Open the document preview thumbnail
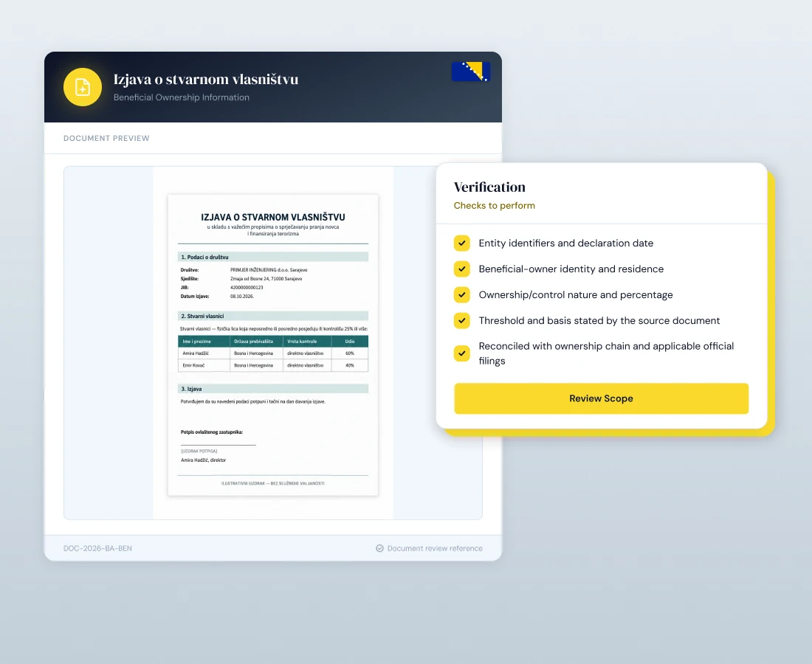Image resolution: width=812 pixels, height=664 pixels. tap(273, 345)
